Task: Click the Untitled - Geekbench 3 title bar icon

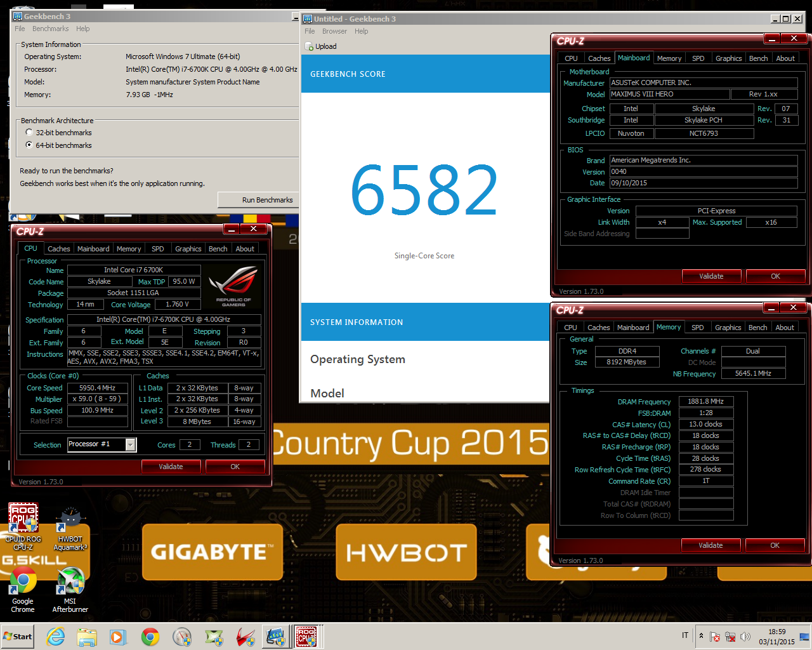Action: click(x=308, y=18)
